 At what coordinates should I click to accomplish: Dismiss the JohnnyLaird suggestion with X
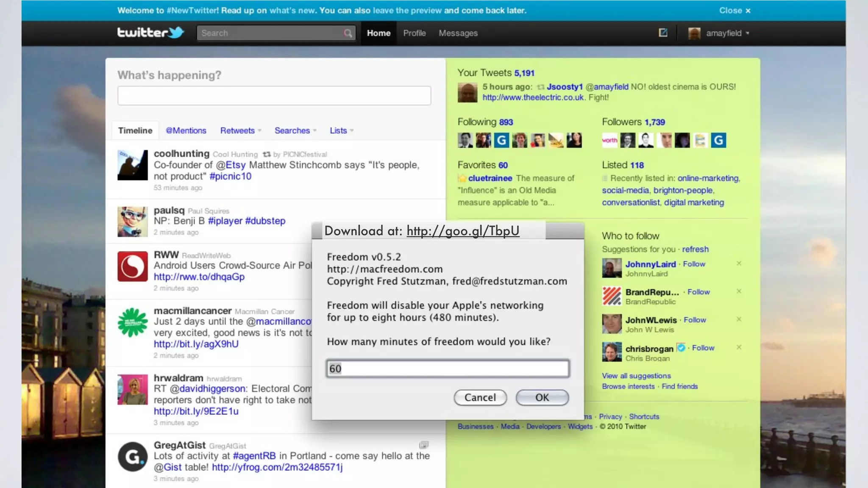pos(739,263)
